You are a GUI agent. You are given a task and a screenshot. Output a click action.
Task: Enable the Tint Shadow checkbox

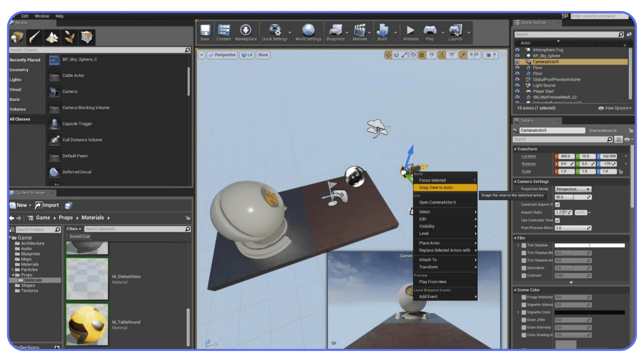pyautogui.click(x=524, y=245)
